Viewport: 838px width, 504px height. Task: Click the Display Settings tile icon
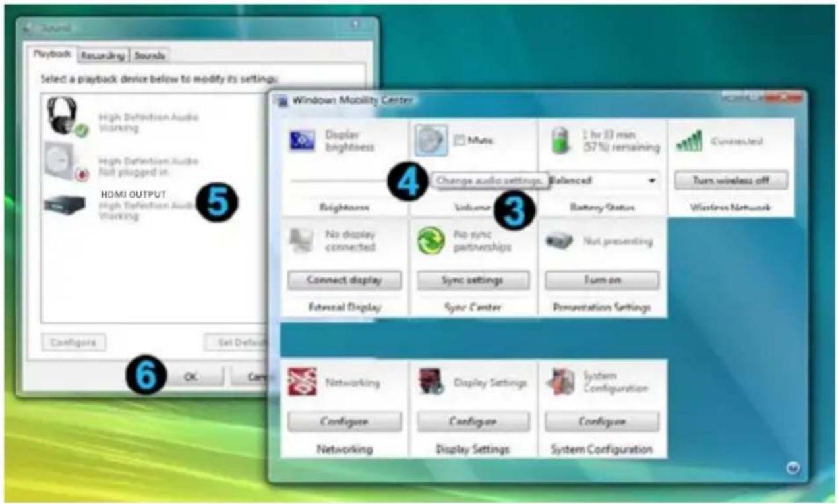(x=431, y=382)
